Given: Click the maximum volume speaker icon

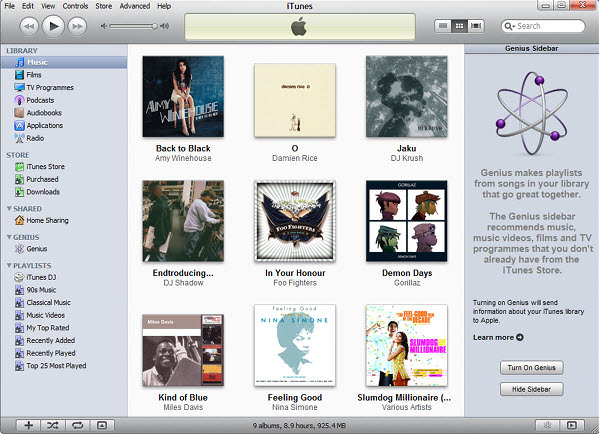Looking at the screenshot, I should 165,26.
